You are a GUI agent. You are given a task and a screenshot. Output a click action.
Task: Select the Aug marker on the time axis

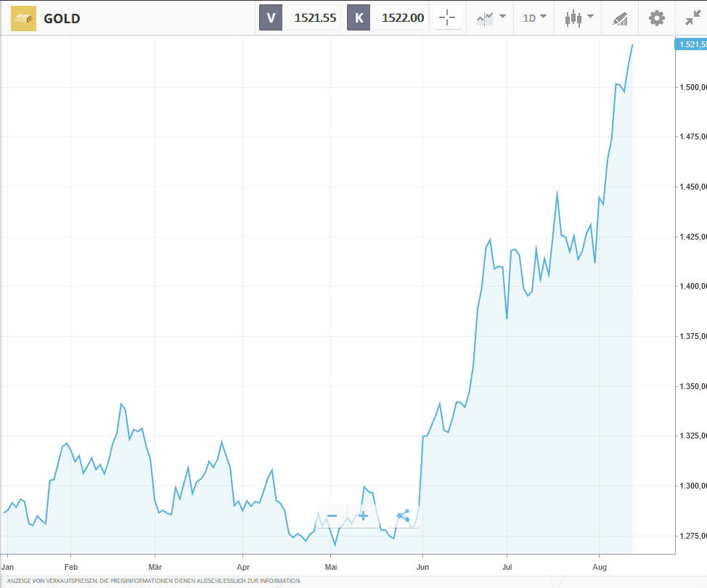pos(600,566)
